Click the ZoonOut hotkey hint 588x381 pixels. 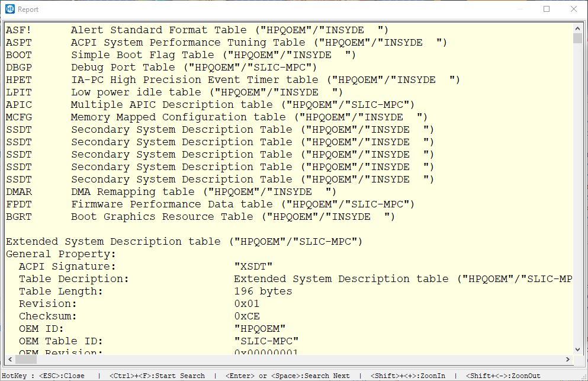[503, 376]
